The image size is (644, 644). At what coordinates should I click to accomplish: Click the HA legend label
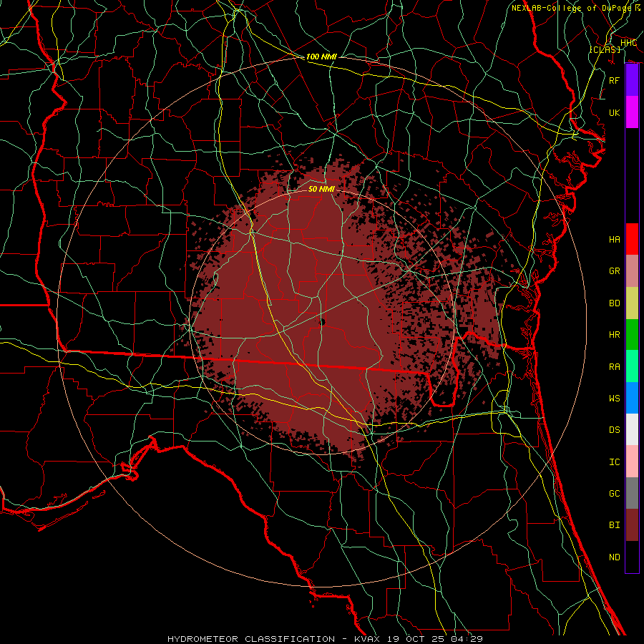point(614,239)
